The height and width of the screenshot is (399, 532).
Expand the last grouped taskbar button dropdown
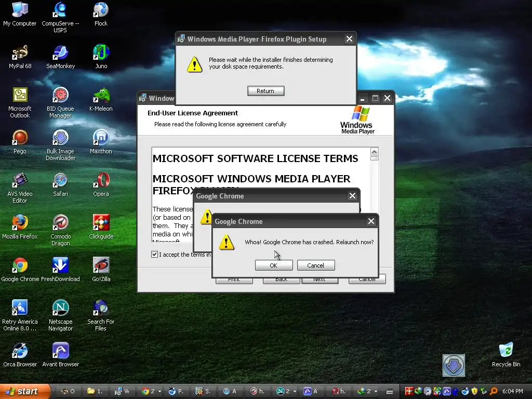coord(376,392)
